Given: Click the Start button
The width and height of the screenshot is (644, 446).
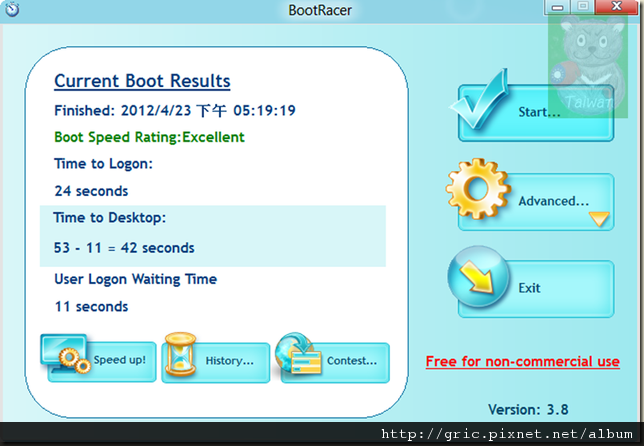Looking at the screenshot, I should [x=536, y=113].
